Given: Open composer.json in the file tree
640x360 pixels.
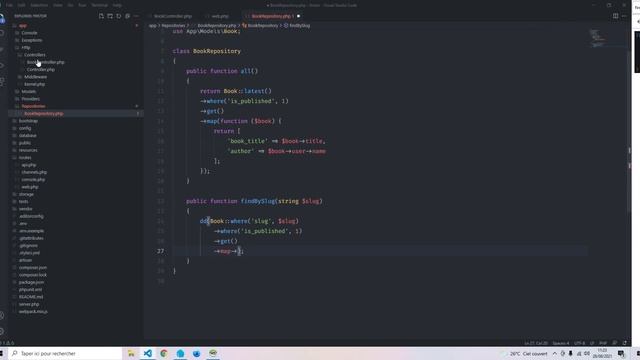Looking at the screenshot, I should 33,267.
